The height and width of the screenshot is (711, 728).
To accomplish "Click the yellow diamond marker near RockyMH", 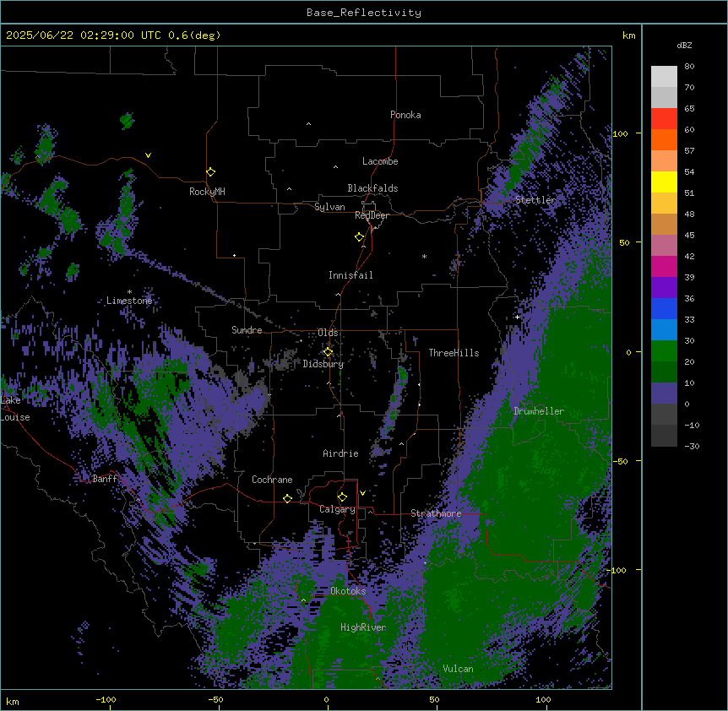I will (211, 172).
